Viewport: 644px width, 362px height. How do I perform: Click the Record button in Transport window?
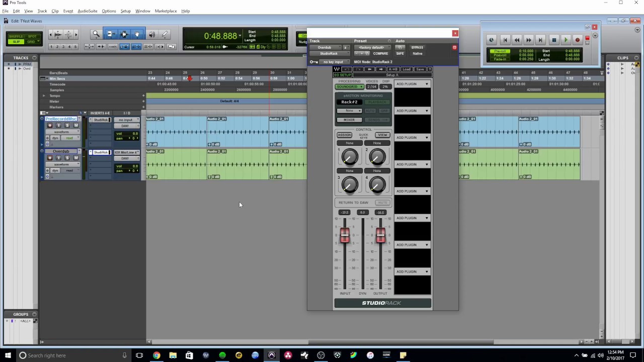coord(578,40)
